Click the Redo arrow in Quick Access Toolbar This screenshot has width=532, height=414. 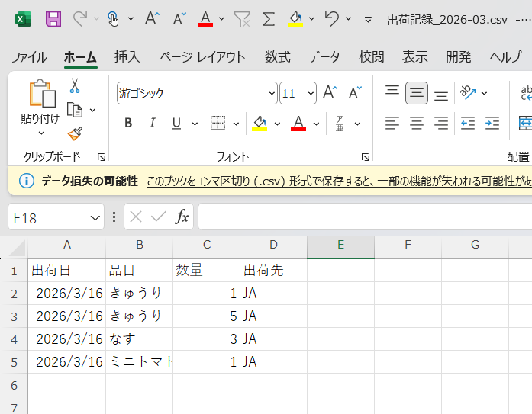coord(80,18)
